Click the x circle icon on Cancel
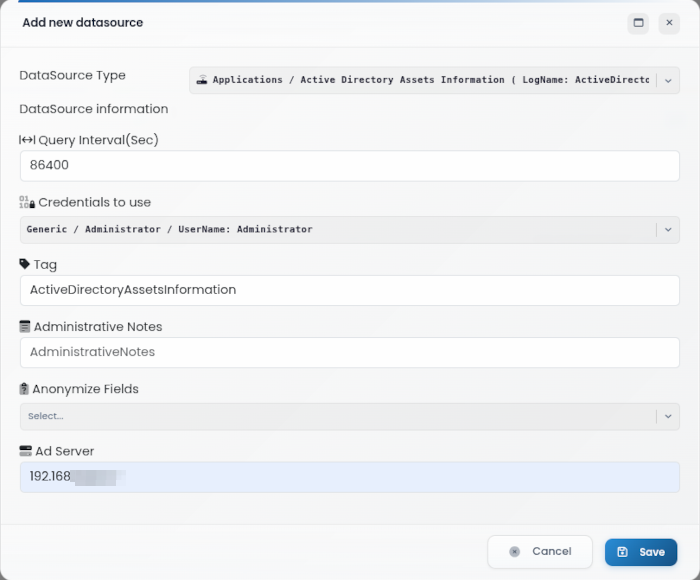 click(x=514, y=552)
